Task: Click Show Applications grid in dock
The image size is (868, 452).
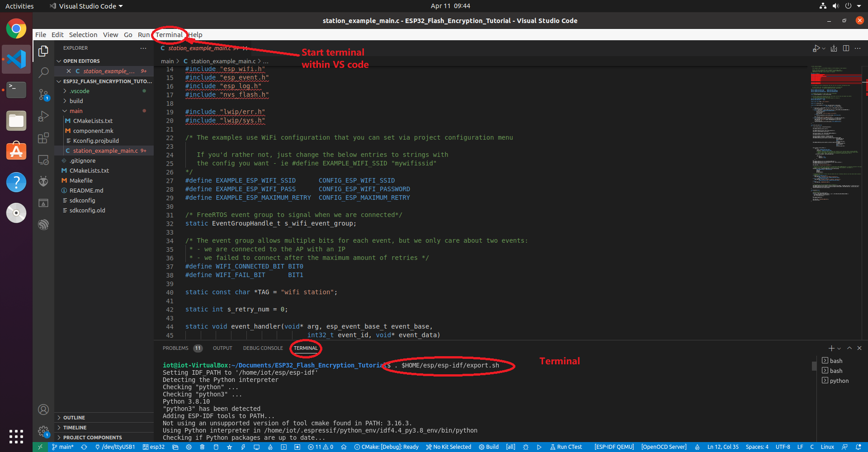Action: (16, 437)
